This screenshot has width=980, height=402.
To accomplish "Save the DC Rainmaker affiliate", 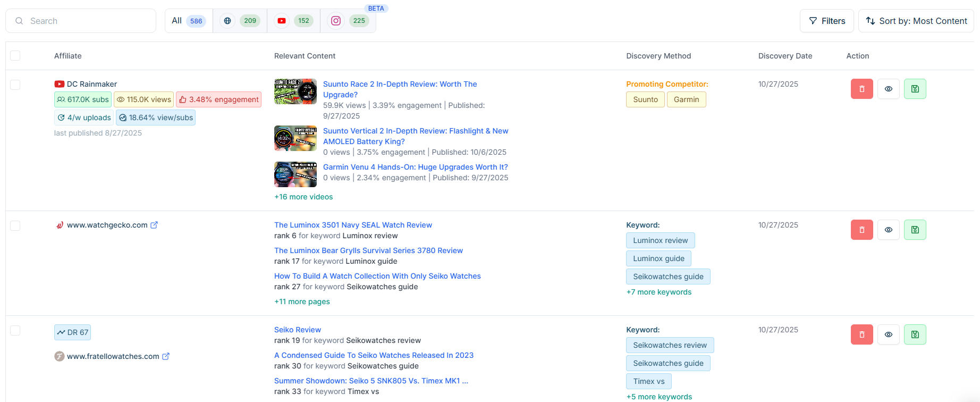I will click(x=915, y=89).
